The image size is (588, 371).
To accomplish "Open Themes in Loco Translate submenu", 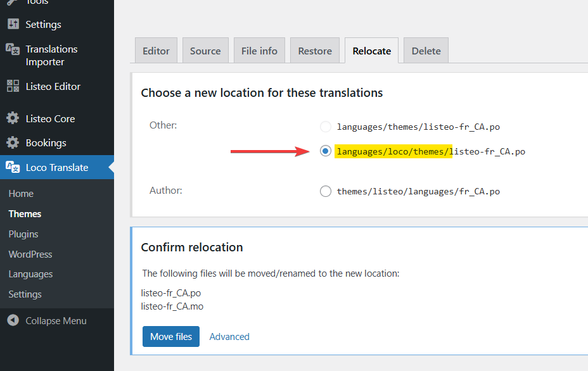I will (x=25, y=214).
